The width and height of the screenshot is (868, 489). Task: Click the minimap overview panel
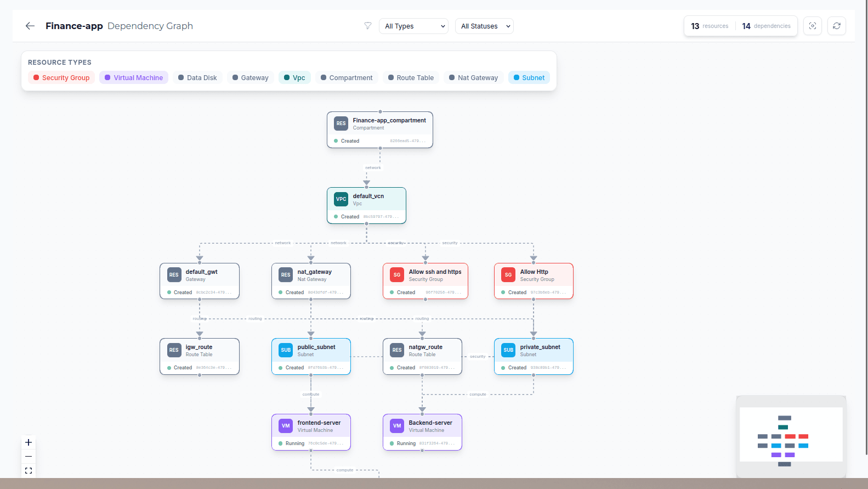[x=791, y=436]
